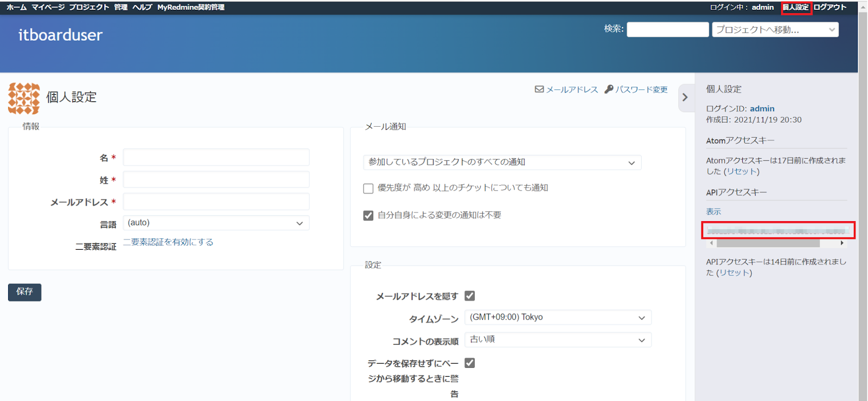The height and width of the screenshot is (401, 868).
Task: Click the 保存 button
Action: [x=24, y=292]
